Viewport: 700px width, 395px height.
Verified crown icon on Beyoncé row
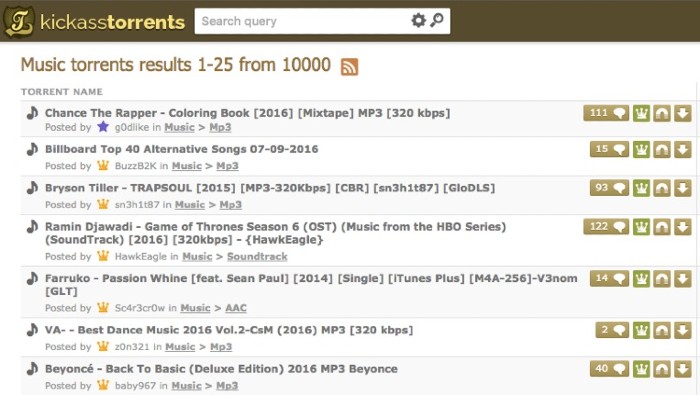(641, 369)
